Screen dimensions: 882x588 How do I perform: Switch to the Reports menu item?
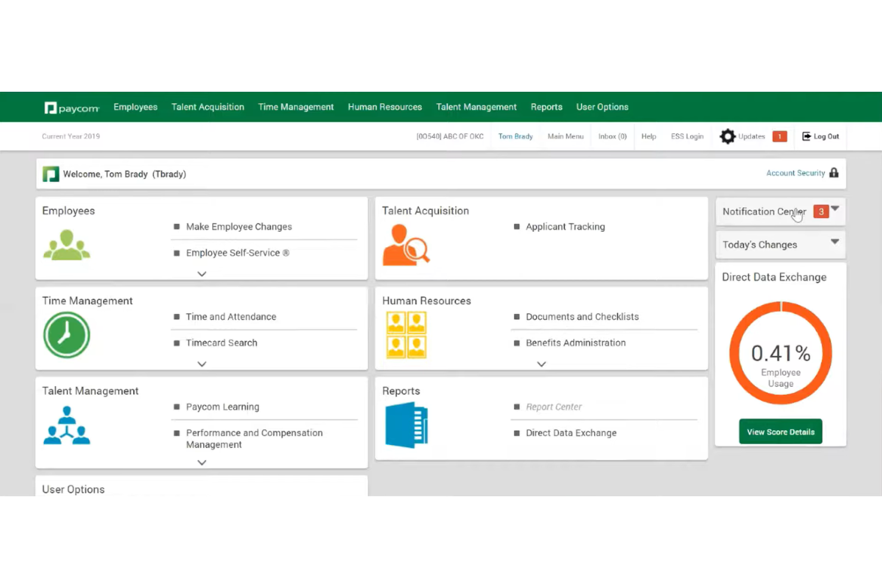coord(546,107)
